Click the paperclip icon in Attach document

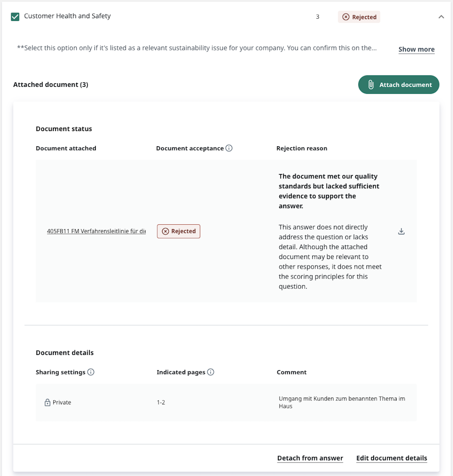(371, 85)
